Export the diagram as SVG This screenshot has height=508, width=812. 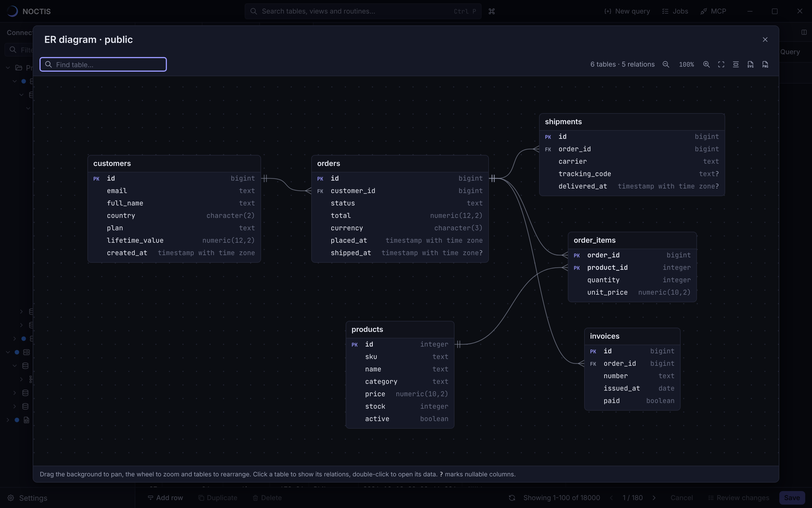(751, 65)
